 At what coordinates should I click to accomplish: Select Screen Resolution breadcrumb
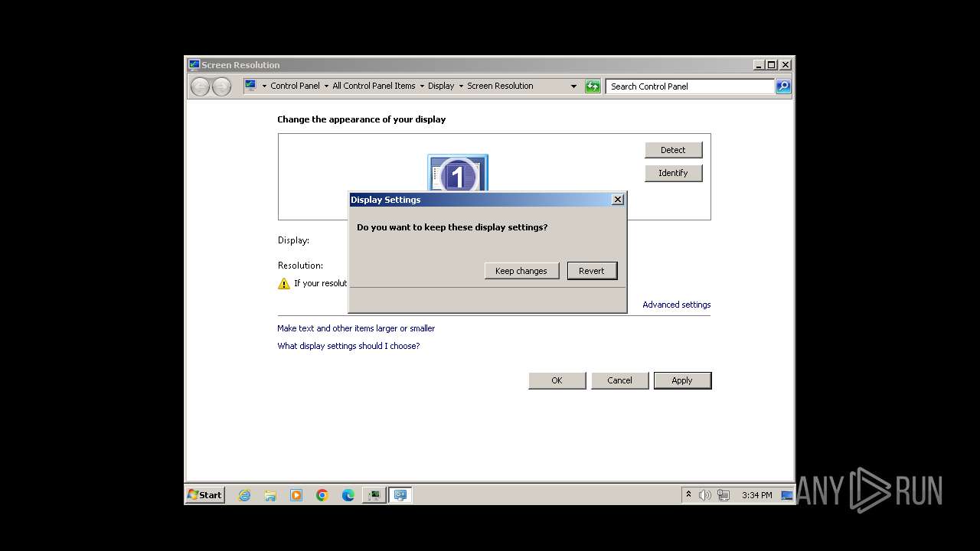pyautogui.click(x=500, y=86)
